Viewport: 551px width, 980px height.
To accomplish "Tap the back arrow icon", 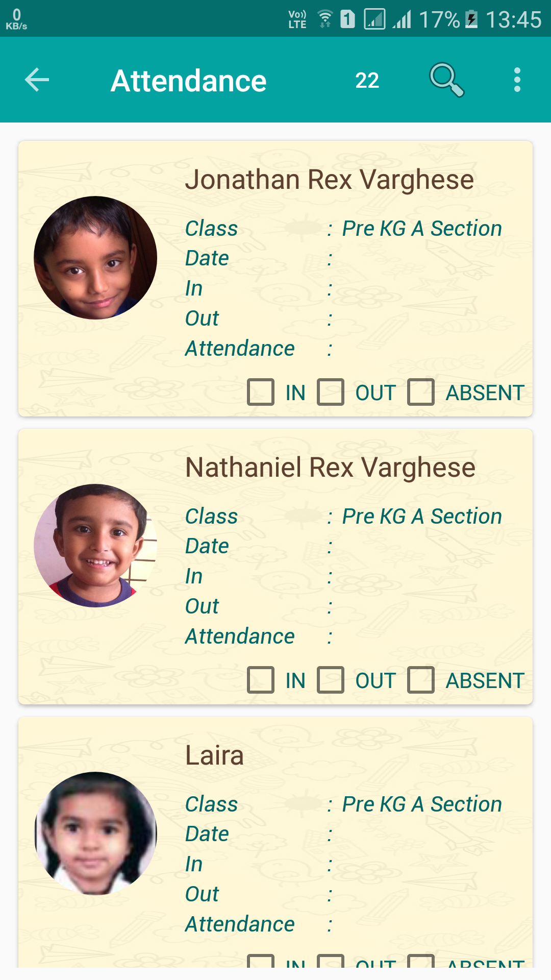I will [x=37, y=80].
